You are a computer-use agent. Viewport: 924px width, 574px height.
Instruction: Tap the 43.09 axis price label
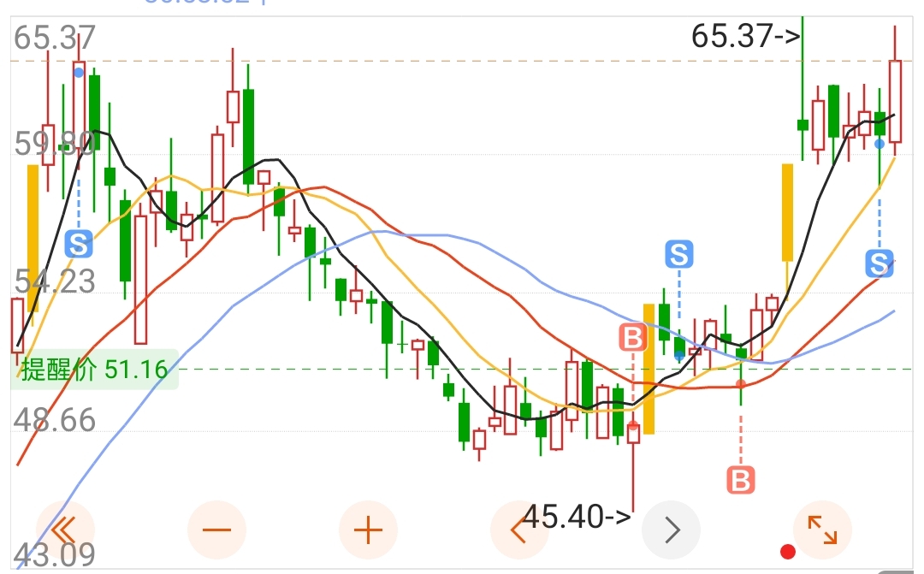[54, 554]
